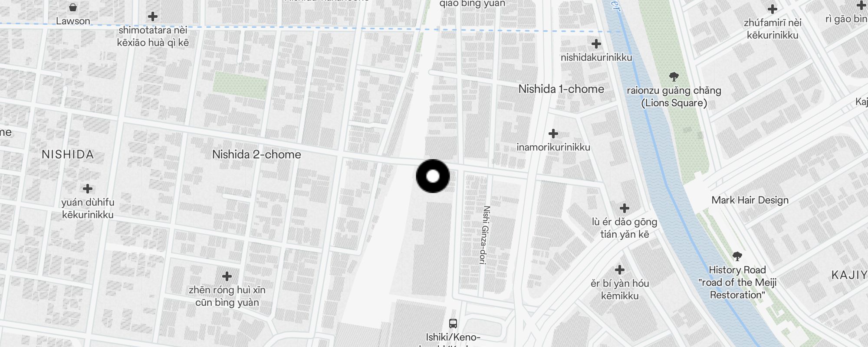Click the small green park area
This screenshot has width=868, height=347.
(239, 83)
